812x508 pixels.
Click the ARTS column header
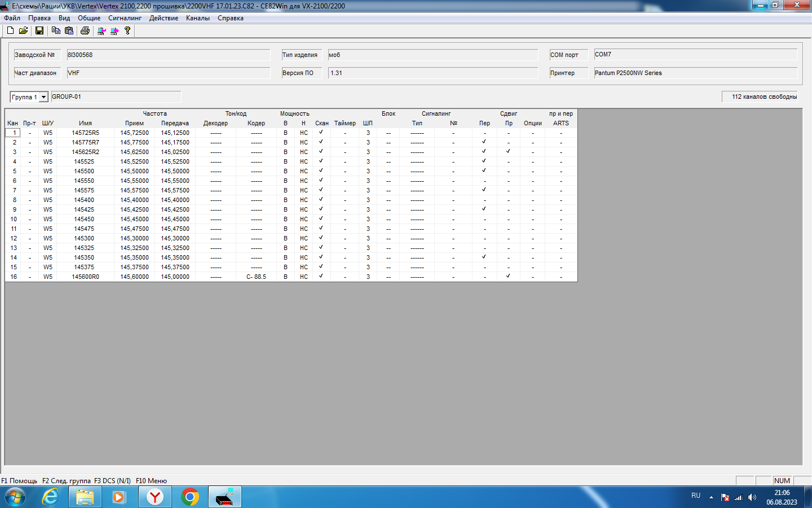(561, 123)
